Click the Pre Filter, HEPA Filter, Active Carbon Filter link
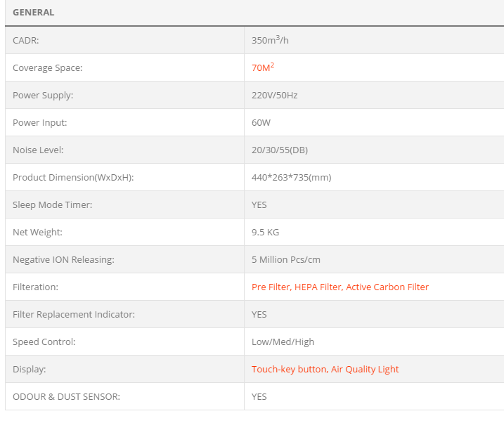Image resolution: width=504 pixels, height=423 pixels. (x=340, y=287)
